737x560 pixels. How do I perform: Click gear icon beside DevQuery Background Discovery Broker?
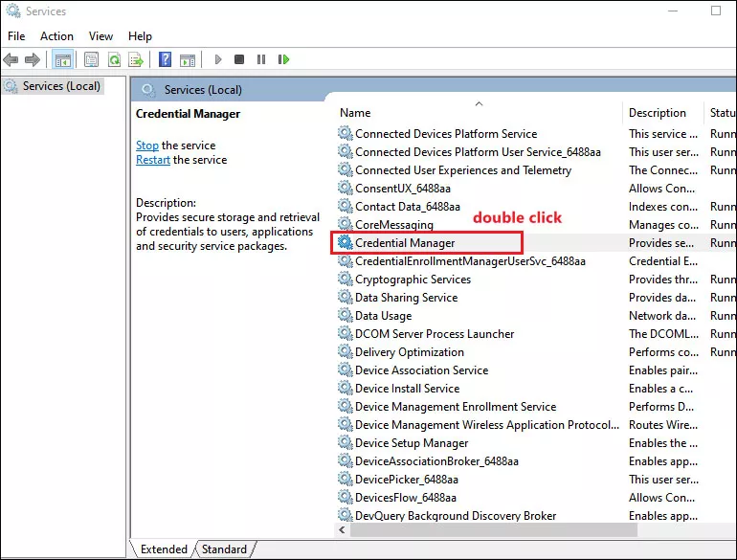click(x=345, y=515)
